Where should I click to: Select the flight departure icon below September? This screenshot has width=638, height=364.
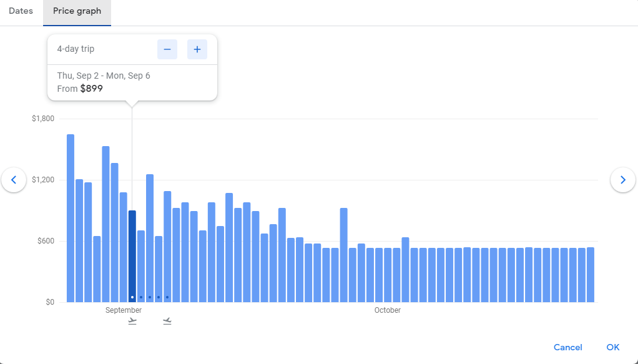tap(132, 320)
